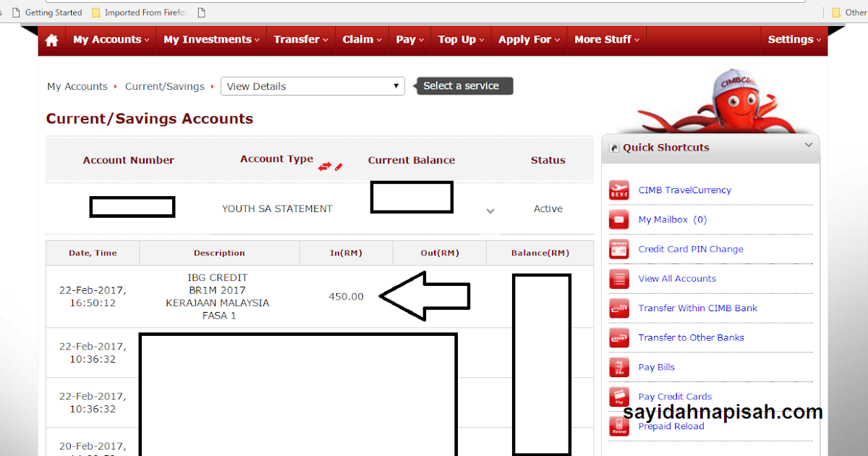Screen dimensions: 868x456
Task: Open the CIMB TravelCurrency shortcut icon
Action: point(619,190)
